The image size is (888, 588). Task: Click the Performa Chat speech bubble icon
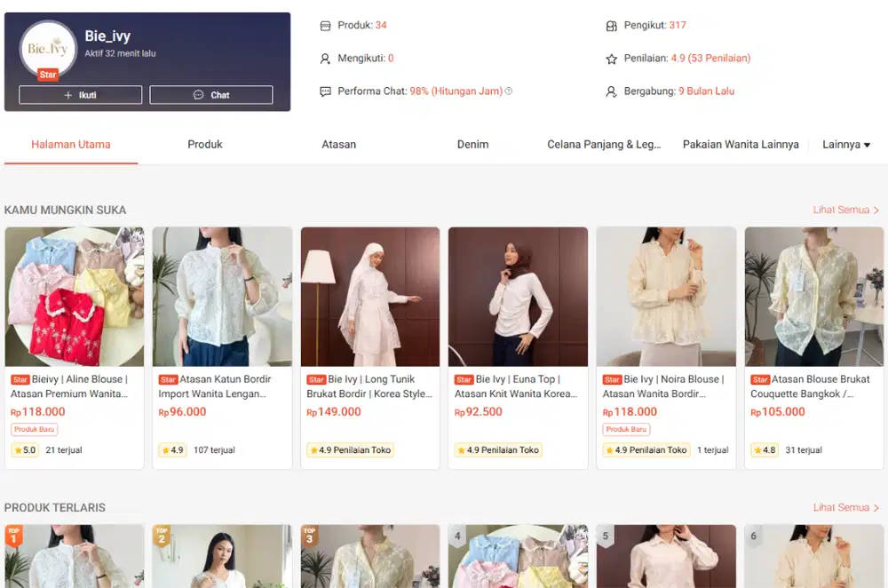coord(325,91)
